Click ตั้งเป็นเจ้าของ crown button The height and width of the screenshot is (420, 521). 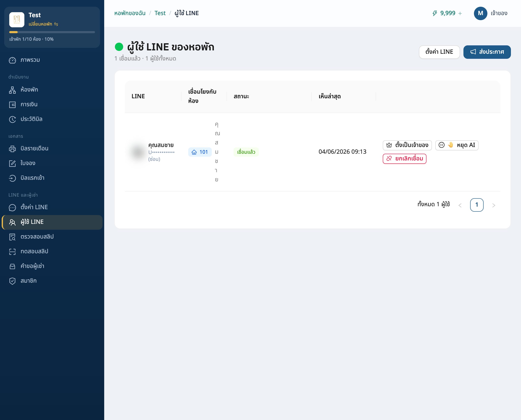(x=407, y=145)
